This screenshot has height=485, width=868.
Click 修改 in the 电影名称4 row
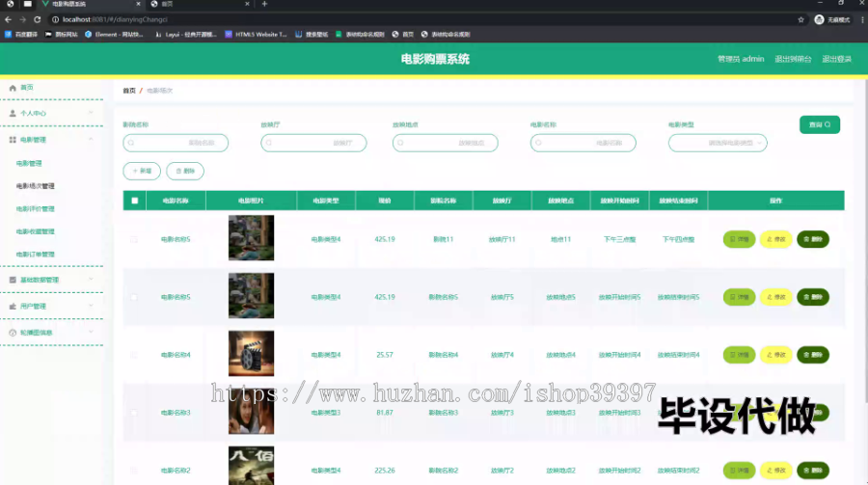[x=776, y=354]
